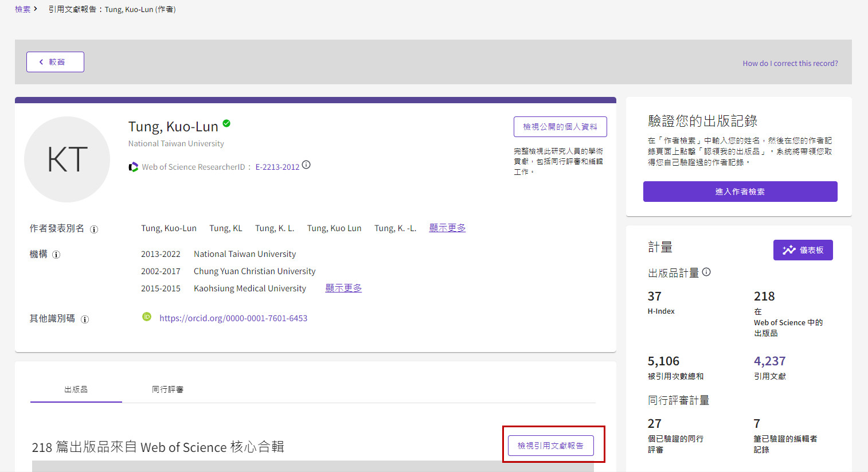Viewport: 868px width, 472px height.
Task: Click the 進入作者檢索 button
Action: pos(740,192)
